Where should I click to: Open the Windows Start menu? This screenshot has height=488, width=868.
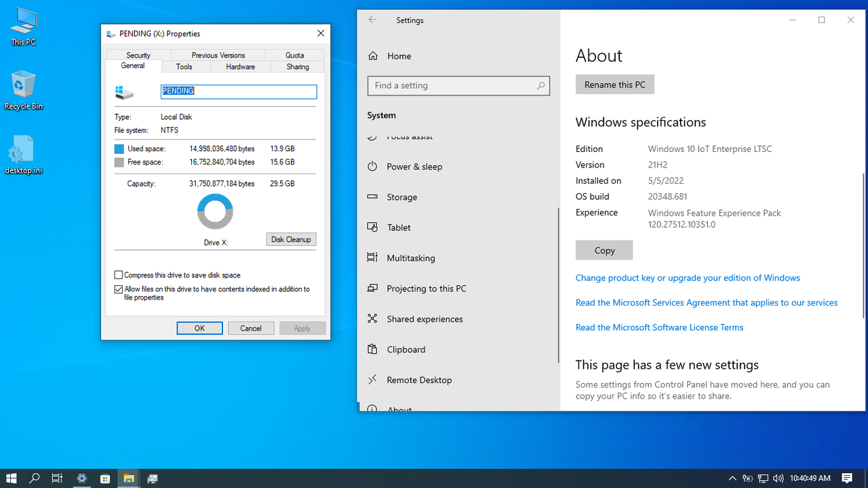click(12, 479)
